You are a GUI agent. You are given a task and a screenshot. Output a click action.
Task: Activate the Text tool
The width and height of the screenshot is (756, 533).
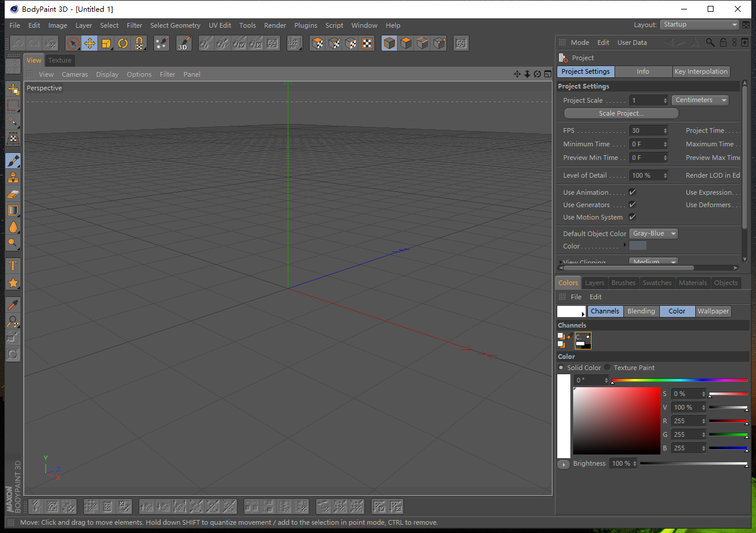click(13, 266)
